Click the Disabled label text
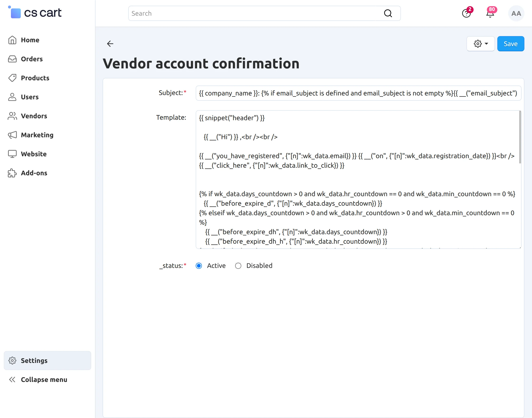The height and width of the screenshot is (418, 532). point(259,266)
